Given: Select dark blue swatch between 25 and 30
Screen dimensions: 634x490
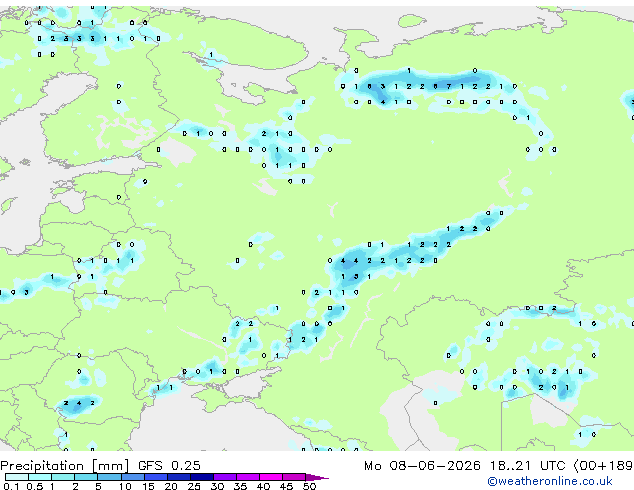Looking at the screenshot, I should click(202, 477).
